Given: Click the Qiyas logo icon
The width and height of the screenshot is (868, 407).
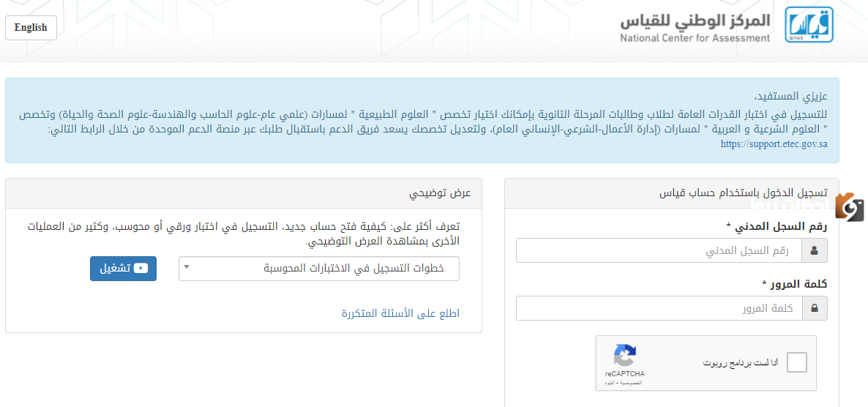Looking at the screenshot, I should click(809, 25).
